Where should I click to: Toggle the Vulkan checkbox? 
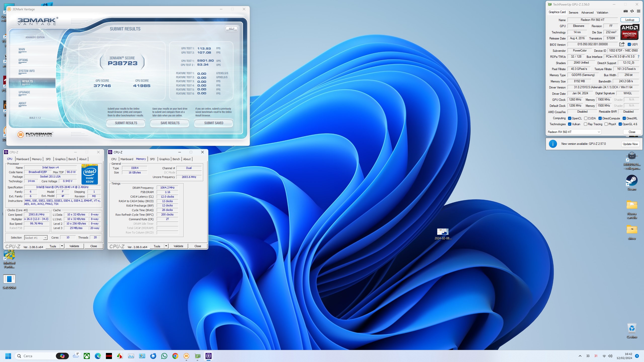(570, 124)
